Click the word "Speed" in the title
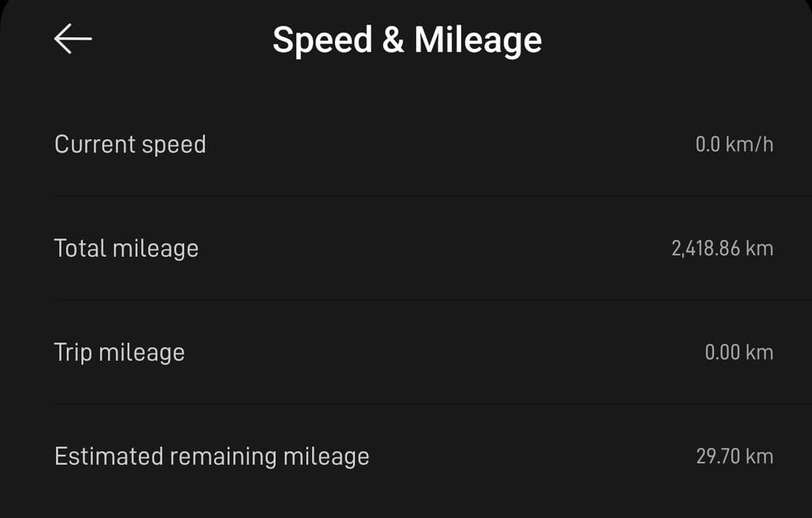This screenshot has height=518, width=812. [x=321, y=41]
